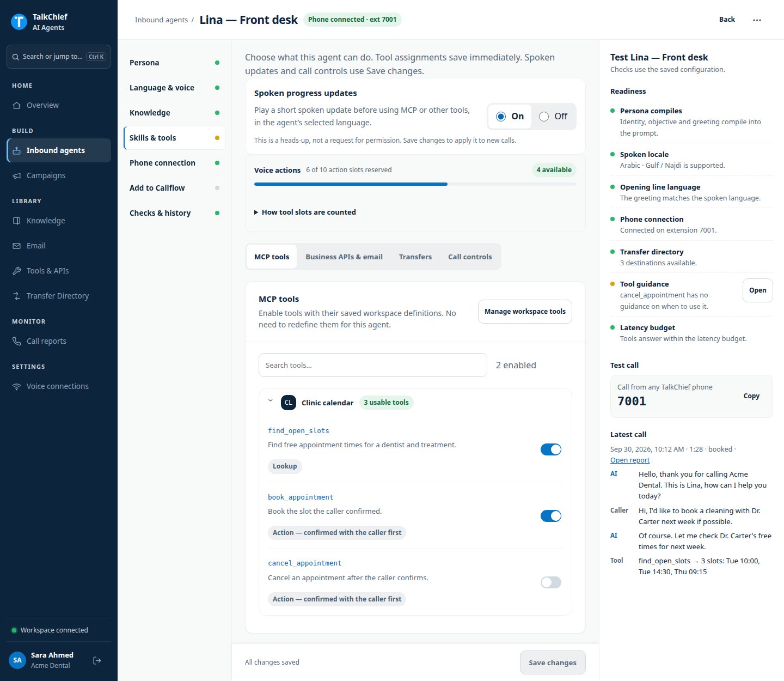Viewport: 784px width, 681px height.
Task: Click the Transfer Directory arrows icon
Action: click(x=17, y=296)
